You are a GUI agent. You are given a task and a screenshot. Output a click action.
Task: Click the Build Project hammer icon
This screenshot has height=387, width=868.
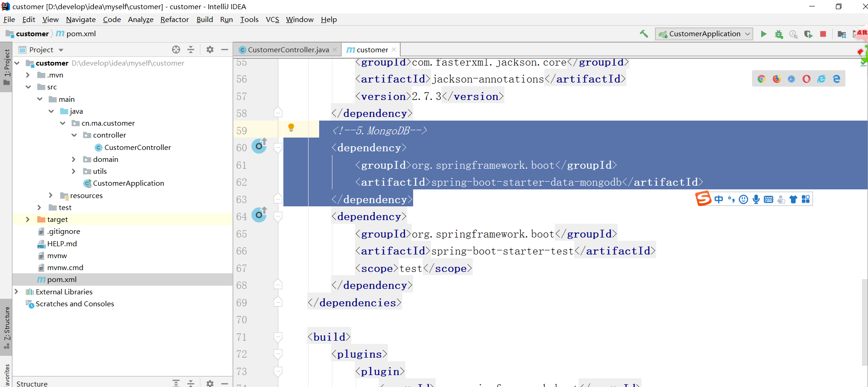pos(644,34)
